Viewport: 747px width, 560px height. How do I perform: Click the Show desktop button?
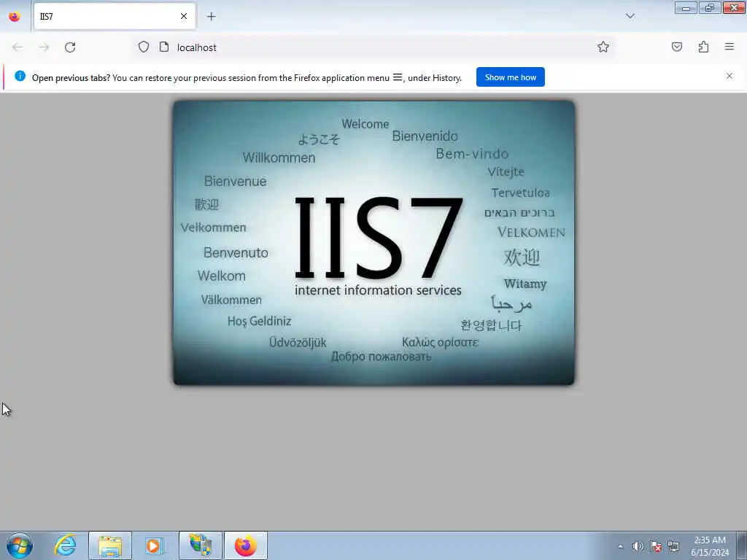click(741, 545)
